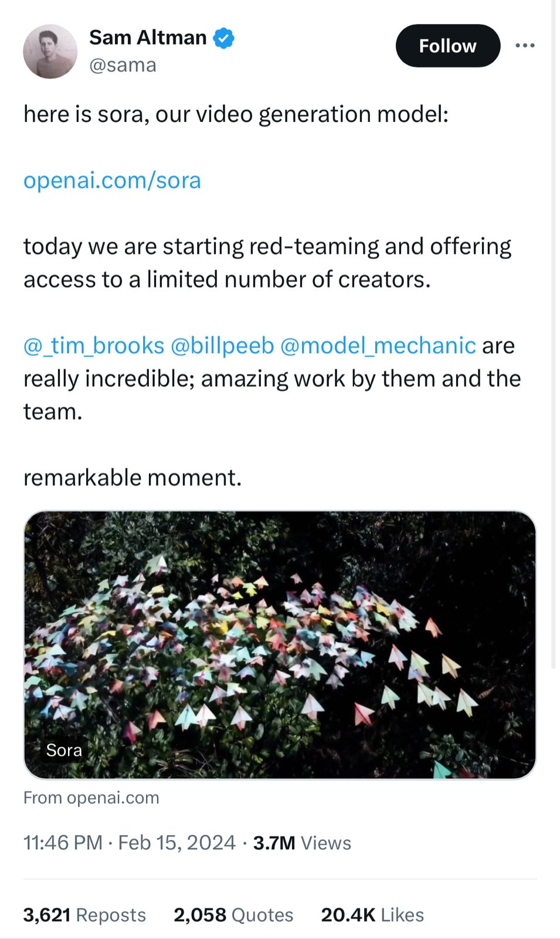Click the tweet text 'remarkable moment.'
The width and height of the screenshot is (560, 939).
point(133,478)
